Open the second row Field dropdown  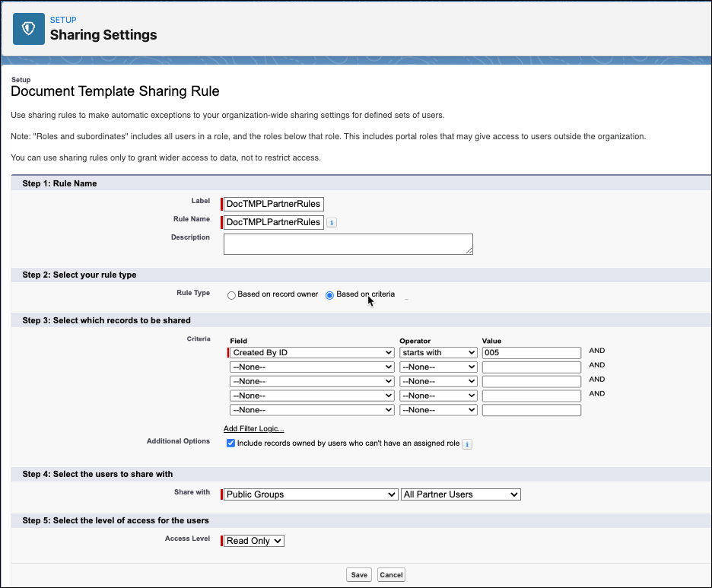312,367
